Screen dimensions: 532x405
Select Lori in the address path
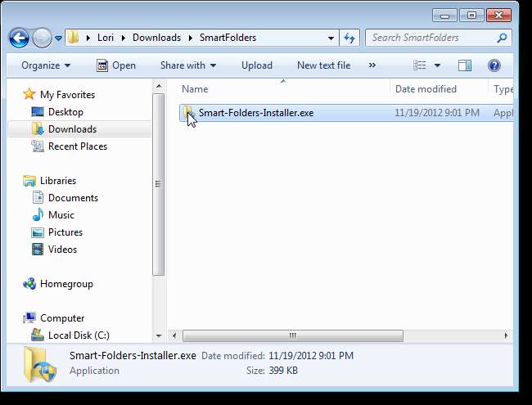(106, 38)
